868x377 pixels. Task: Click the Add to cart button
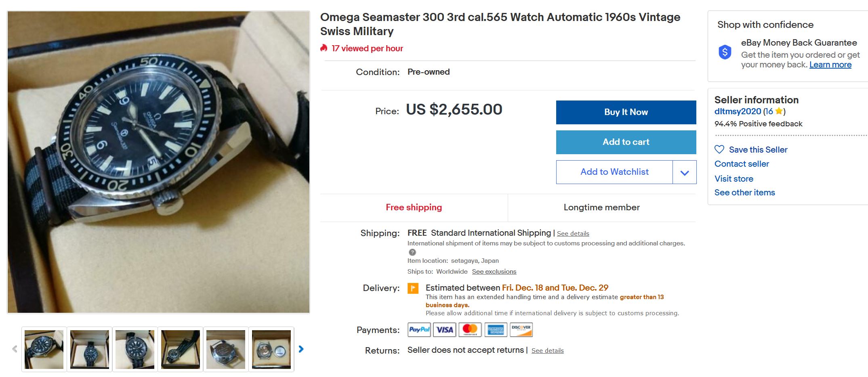tap(626, 142)
